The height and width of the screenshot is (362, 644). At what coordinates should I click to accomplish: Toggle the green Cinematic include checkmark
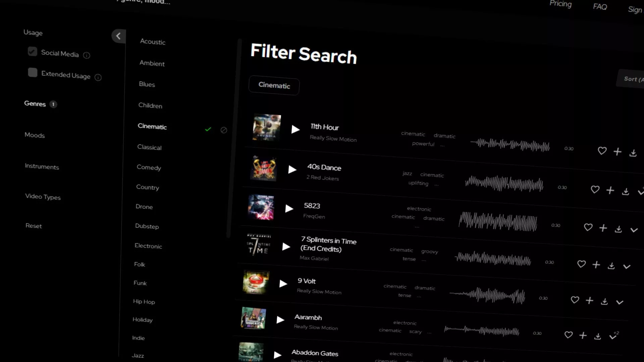pos(208,129)
